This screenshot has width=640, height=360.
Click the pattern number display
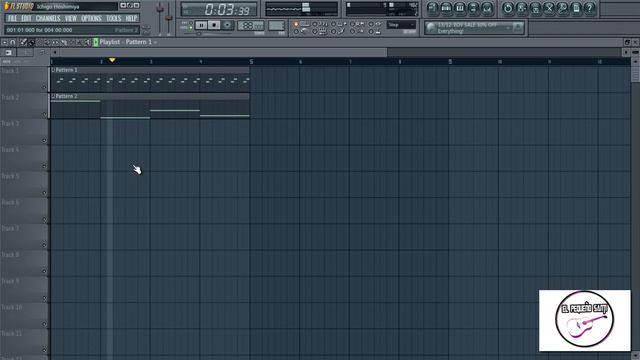(276, 25)
